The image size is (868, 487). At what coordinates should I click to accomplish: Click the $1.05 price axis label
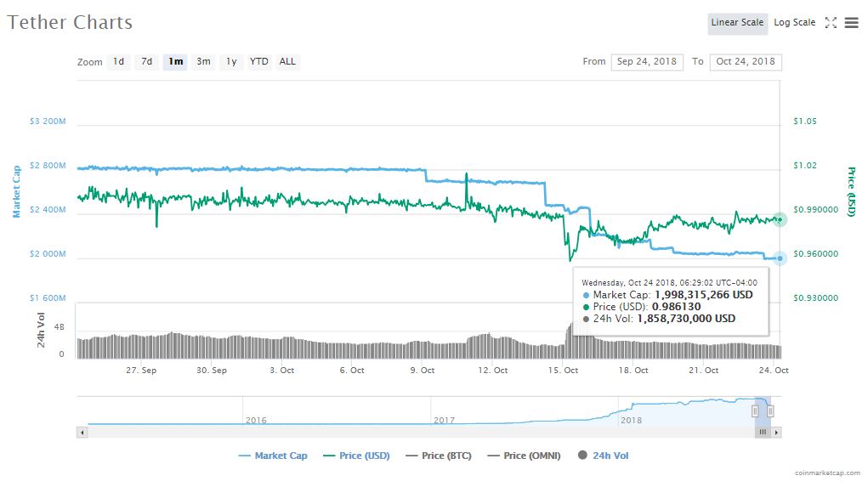(x=805, y=122)
